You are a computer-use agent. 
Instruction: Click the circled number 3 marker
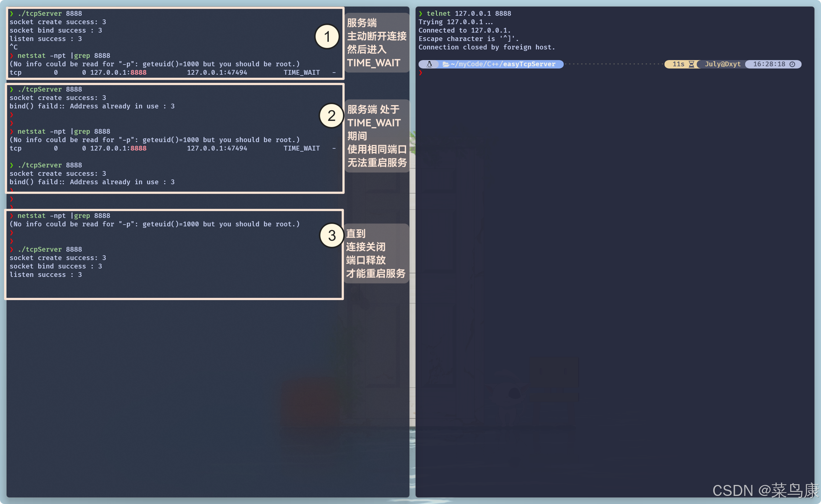point(332,236)
